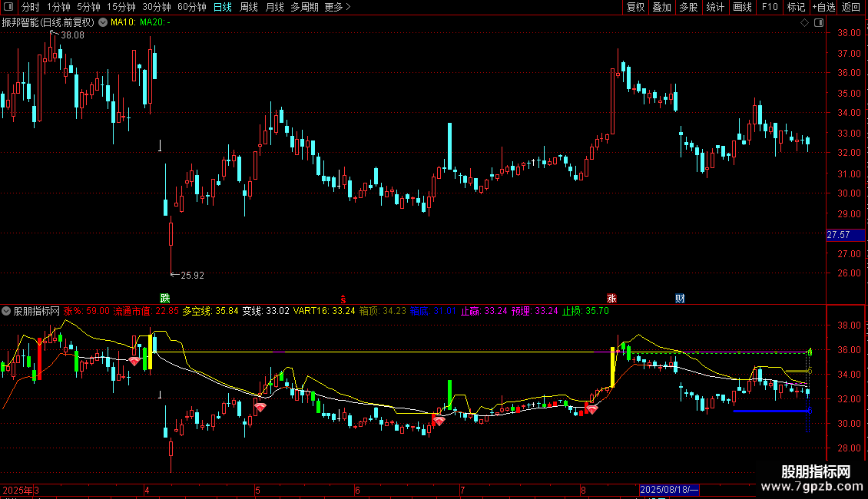
Task: Open the 统计 statistics tool
Action: pyautogui.click(x=715, y=7)
